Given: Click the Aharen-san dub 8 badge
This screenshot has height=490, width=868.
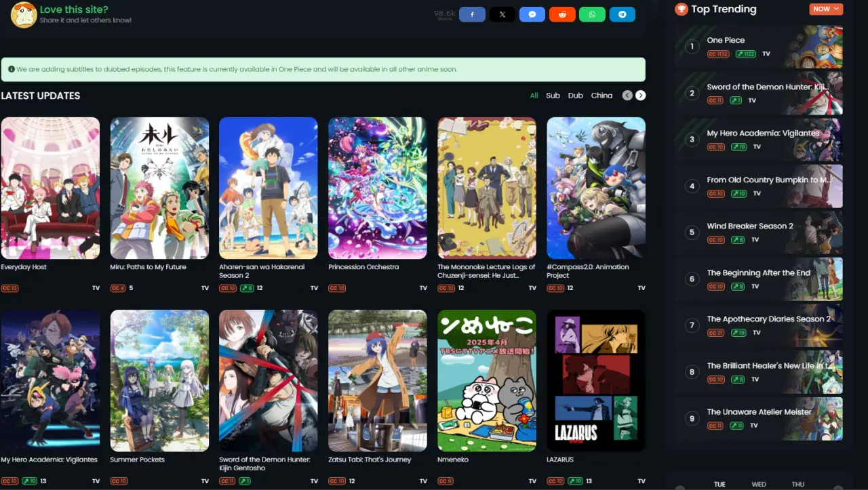Looking at the screenshot, I should 247,288.
